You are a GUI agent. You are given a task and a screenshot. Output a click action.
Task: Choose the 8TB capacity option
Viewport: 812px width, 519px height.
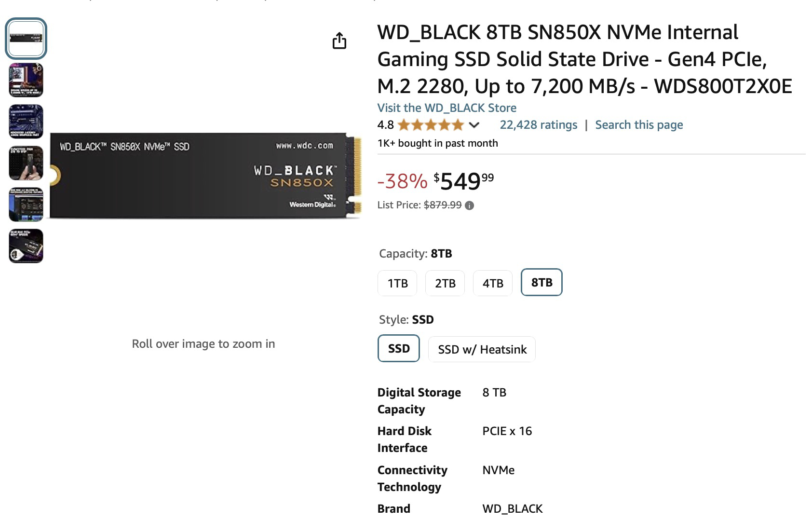pos(541,282)
